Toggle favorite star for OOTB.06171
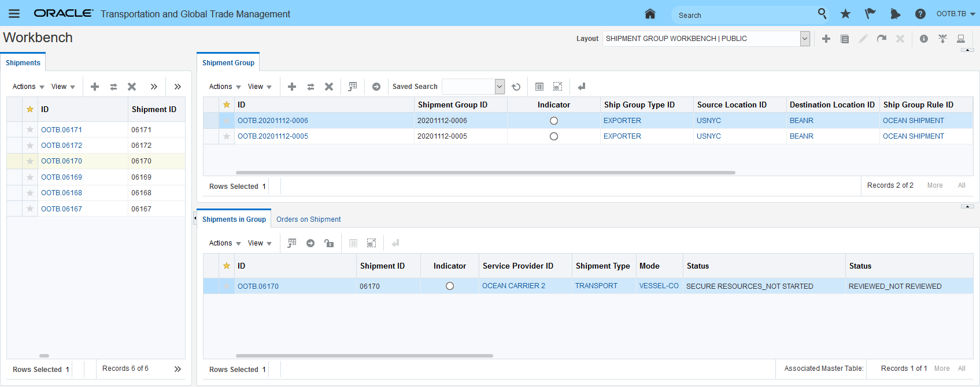This screenshot has height=387, width=980. point(30,130)
